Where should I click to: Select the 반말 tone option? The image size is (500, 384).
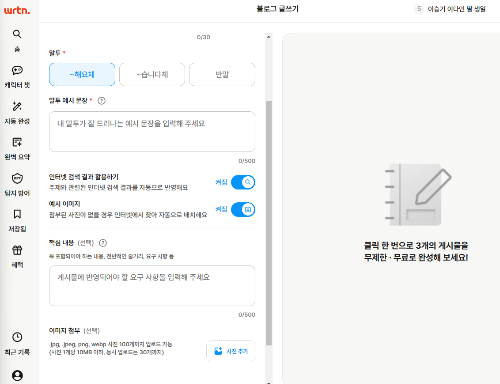point(222,74)
